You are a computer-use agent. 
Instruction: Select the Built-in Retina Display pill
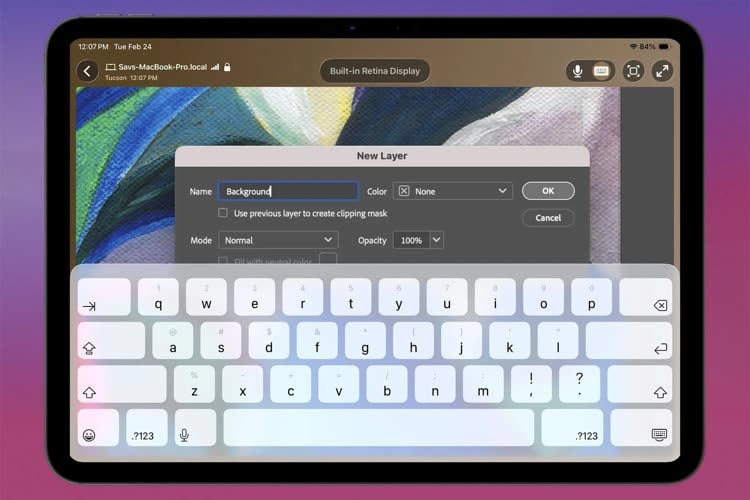click(375, 71)
